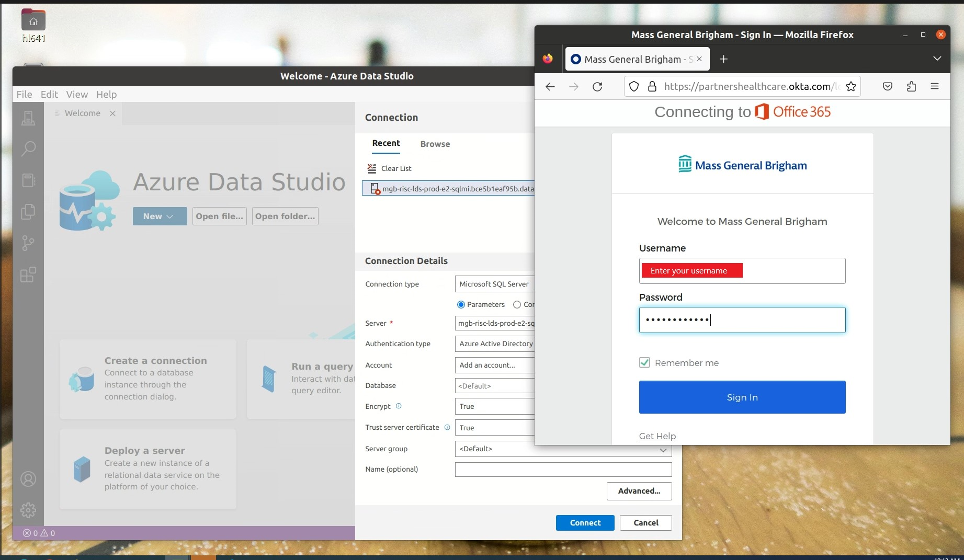This screenshot has width=964, height=560.
Task: Click the errors and warnings status bar indicator
Action: point(39,533)
